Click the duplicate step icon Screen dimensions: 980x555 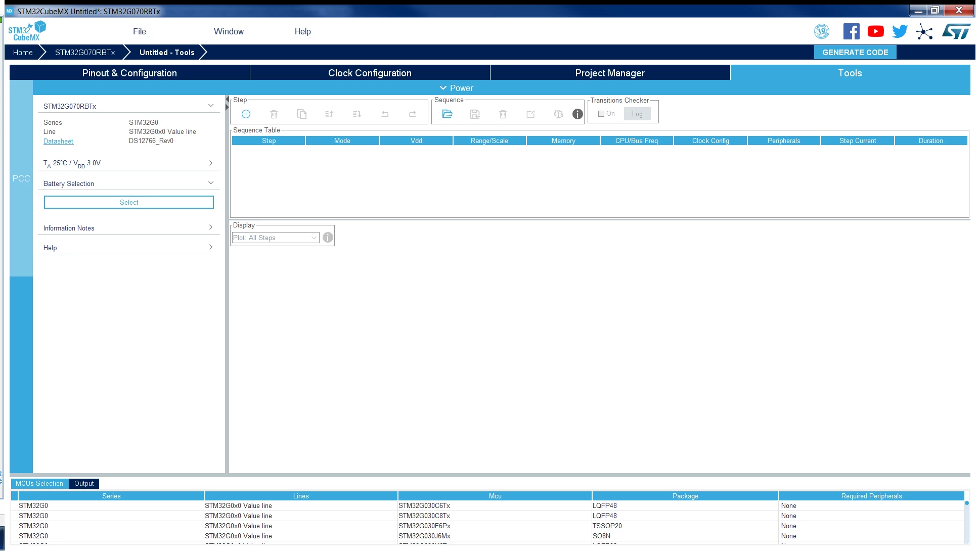(x=302, y=114)
